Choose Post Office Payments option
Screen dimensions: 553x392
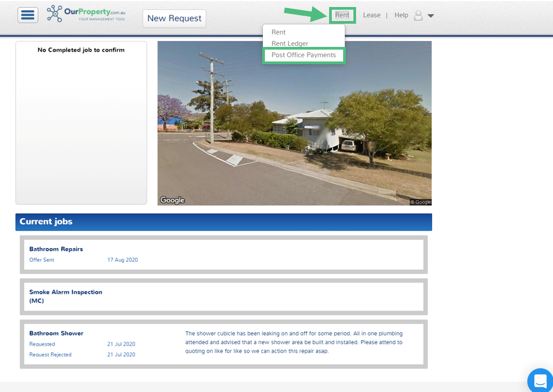(304, 55)
